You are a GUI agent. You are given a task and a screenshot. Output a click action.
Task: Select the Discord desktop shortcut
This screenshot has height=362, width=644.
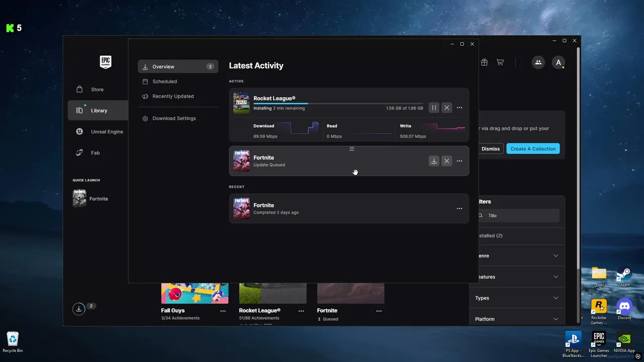624,310
